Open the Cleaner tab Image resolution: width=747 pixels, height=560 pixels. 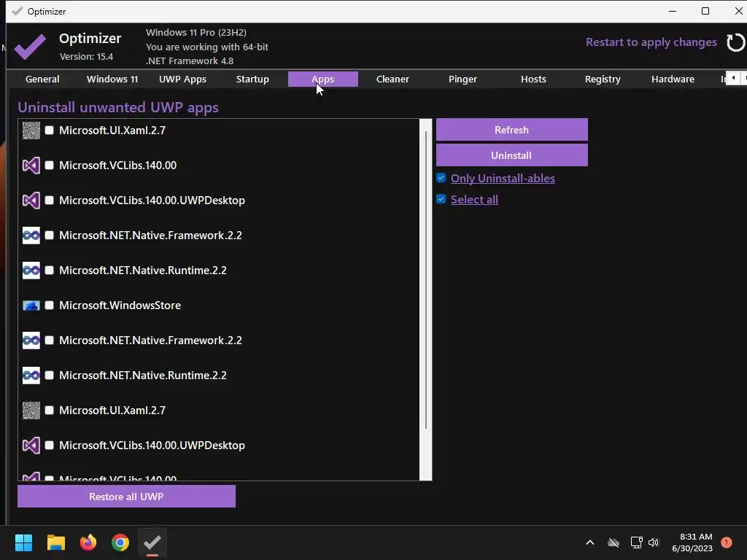coord(392,79)
